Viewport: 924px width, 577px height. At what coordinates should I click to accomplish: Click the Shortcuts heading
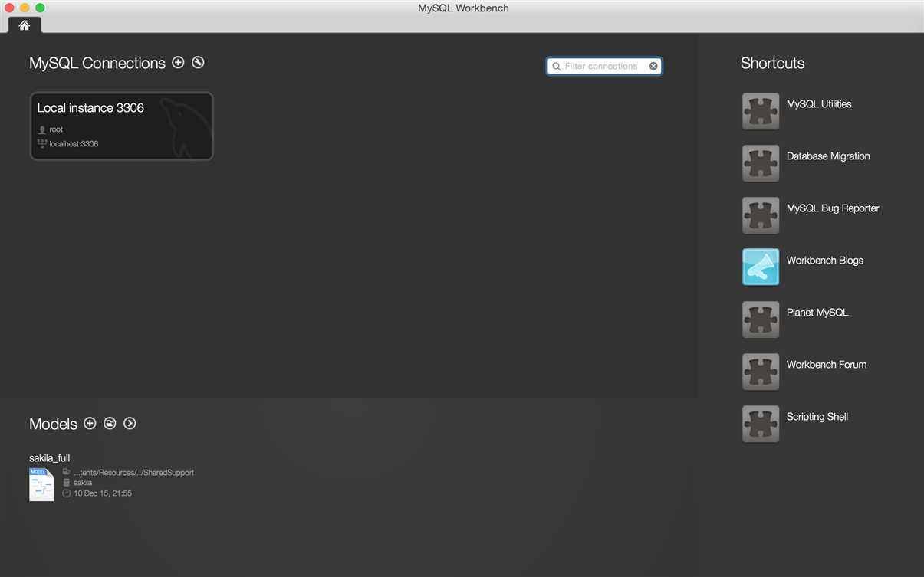pyautogui.click(x=772, y=63)
